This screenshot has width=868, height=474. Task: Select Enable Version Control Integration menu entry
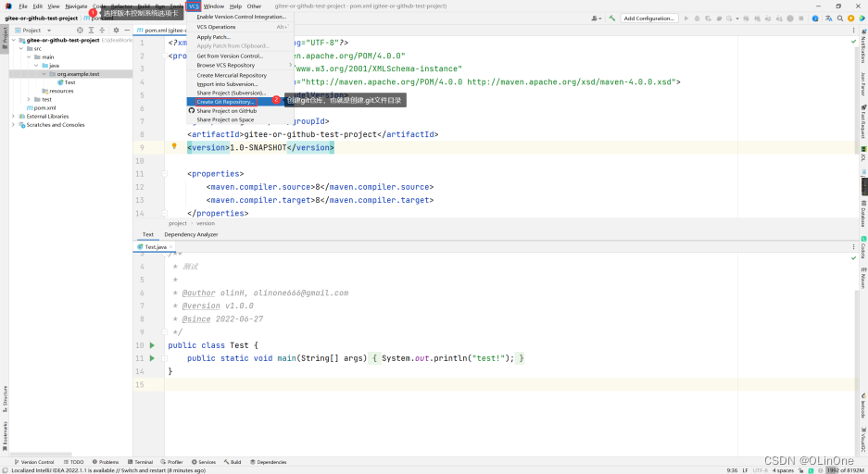[240, 17]
